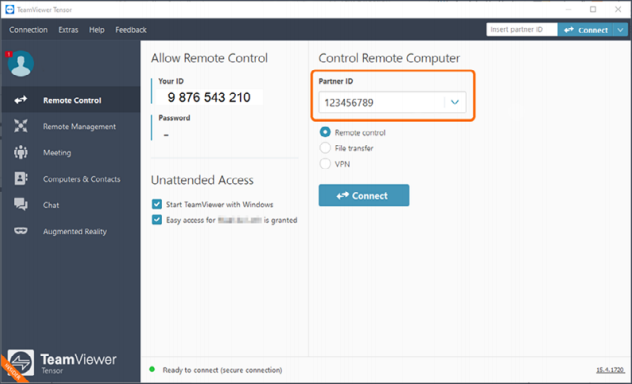Click the Password value field
Image resolution: width=632 pixels, height=384 pixels.
tap(166, 135)
